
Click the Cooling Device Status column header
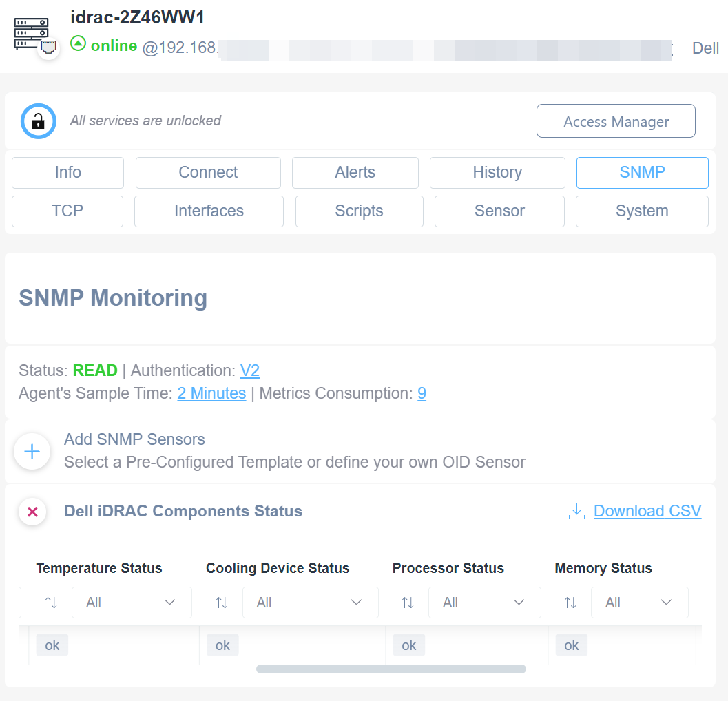[278, 568]
